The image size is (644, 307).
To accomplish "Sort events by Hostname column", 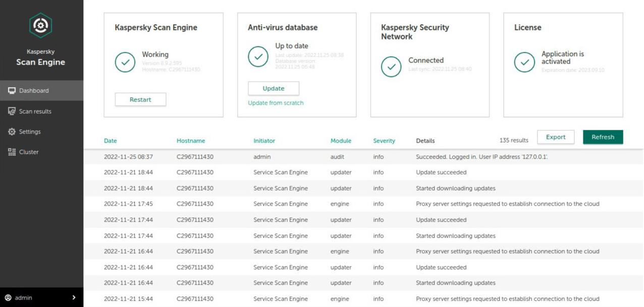I will coord(191,141).
